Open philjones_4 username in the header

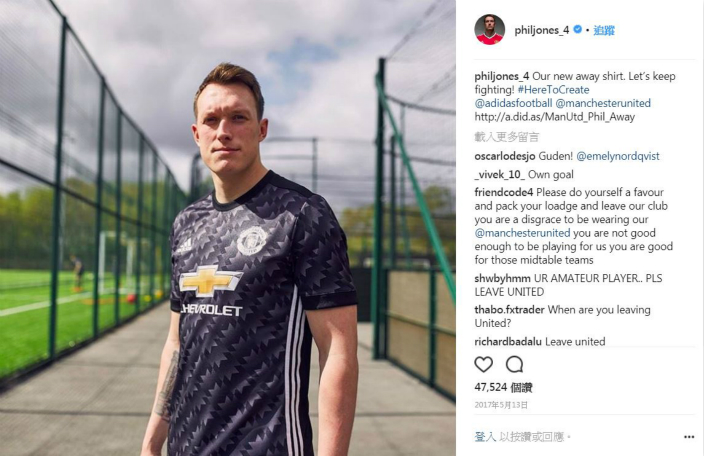(x=541, y=30)
